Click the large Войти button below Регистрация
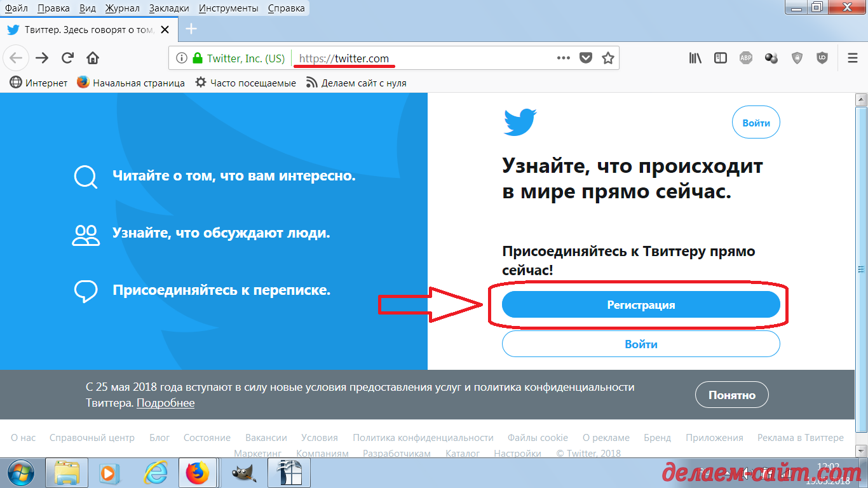Viewport: 868px width, 488px height. tap(641, 344)
